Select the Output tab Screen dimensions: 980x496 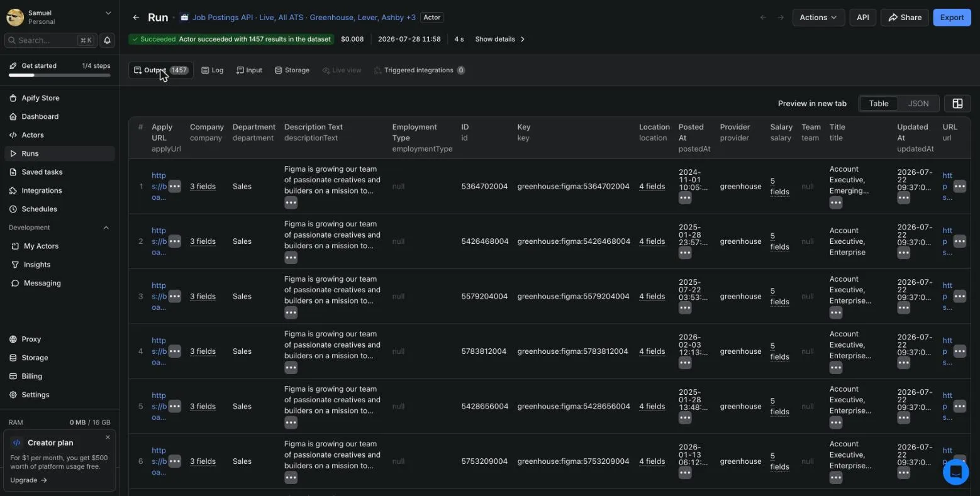161,70
